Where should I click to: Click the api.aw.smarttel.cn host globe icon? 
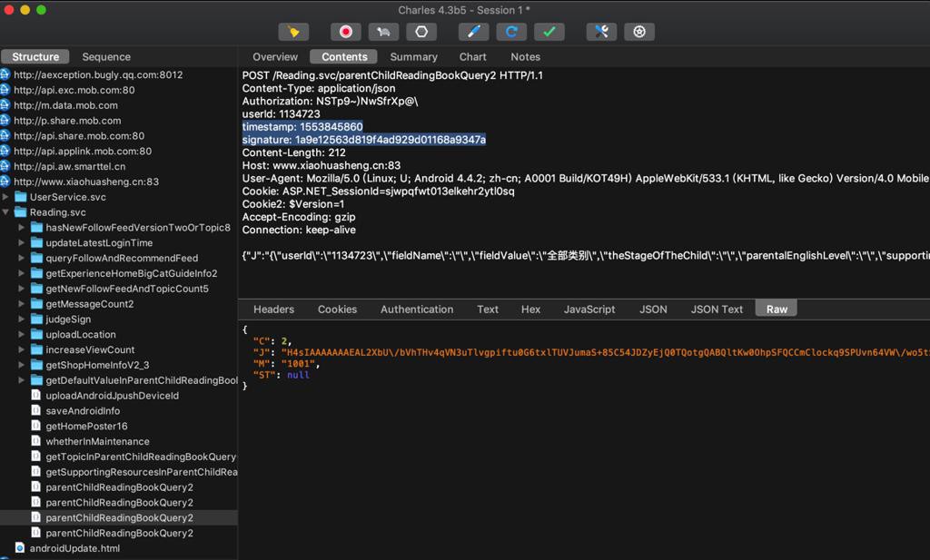coord(5,166)
